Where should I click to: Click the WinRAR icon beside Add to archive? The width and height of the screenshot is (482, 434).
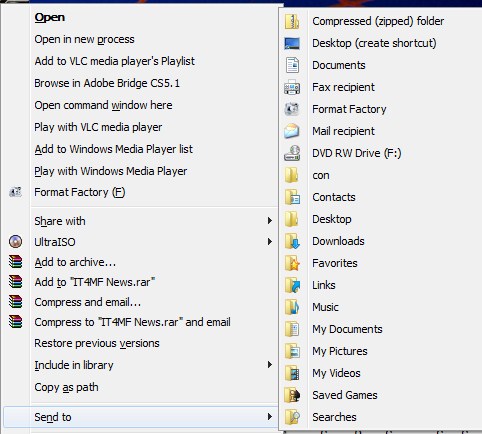[x=15, y=262]
